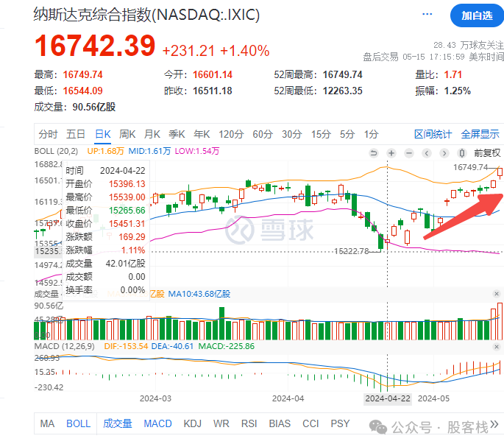Toggle the MA indicator
This screenshot has height=447, width=504.
(47, 423)
